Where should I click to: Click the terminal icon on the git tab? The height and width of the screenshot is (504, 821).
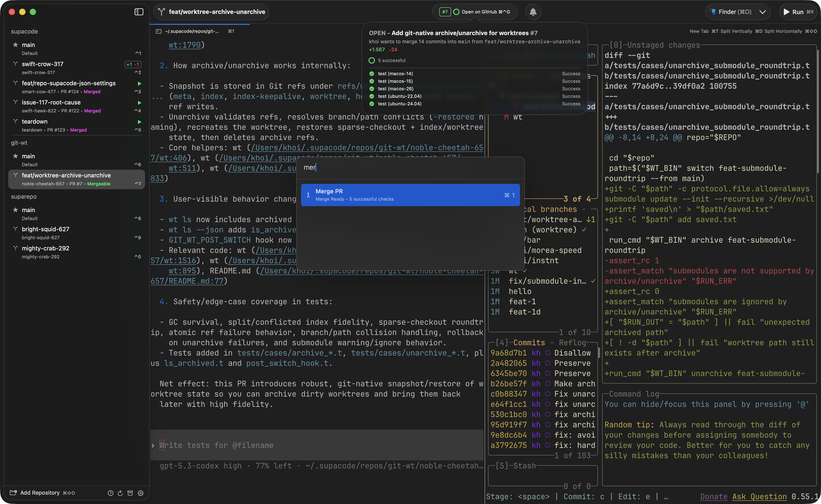coord(158,31)
